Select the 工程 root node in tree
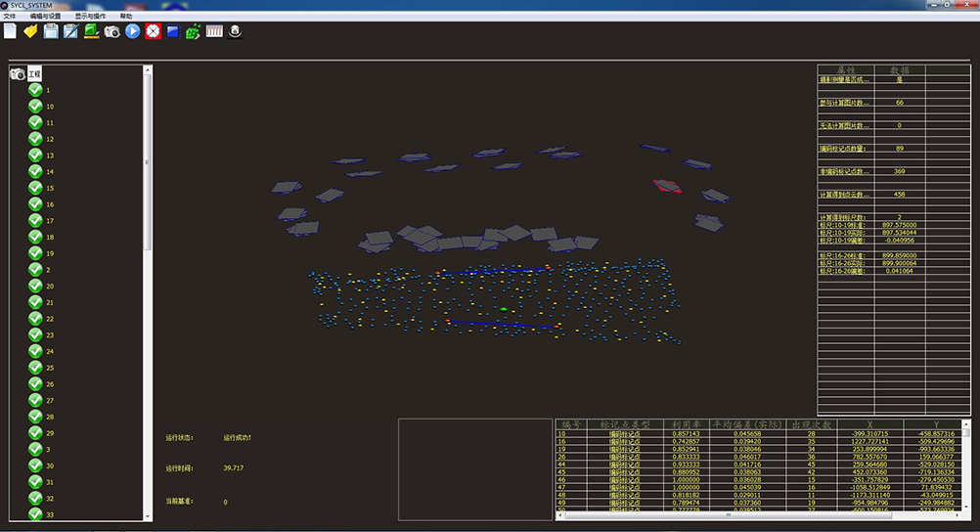 tap(34, 74)
